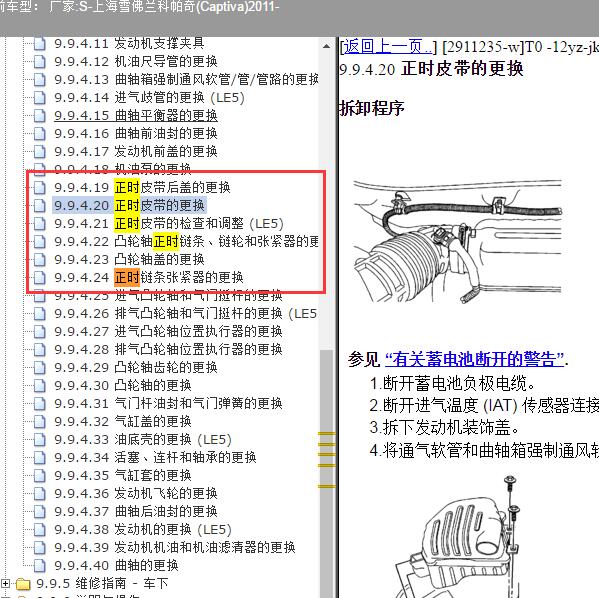The image size is (599, 598).
Task: Open 9.9.4.21 正时皮带的检查和调整 (LE5)
Action: click(169, 223)
